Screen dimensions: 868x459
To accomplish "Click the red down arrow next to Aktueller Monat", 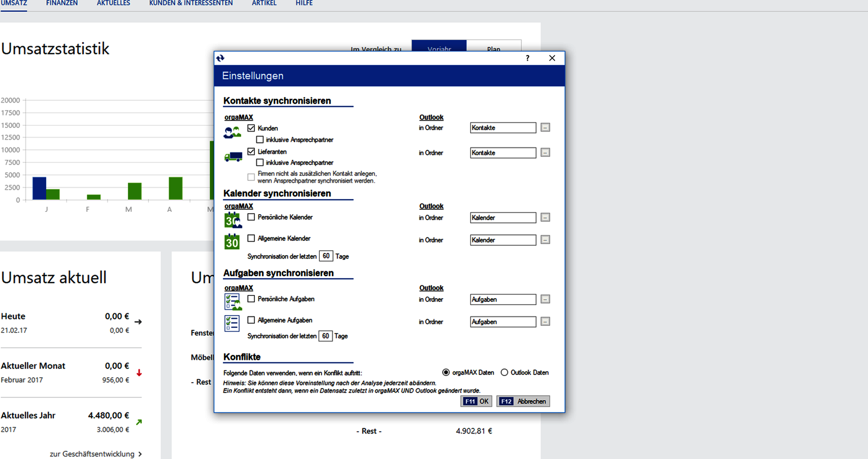I will 139,373.
